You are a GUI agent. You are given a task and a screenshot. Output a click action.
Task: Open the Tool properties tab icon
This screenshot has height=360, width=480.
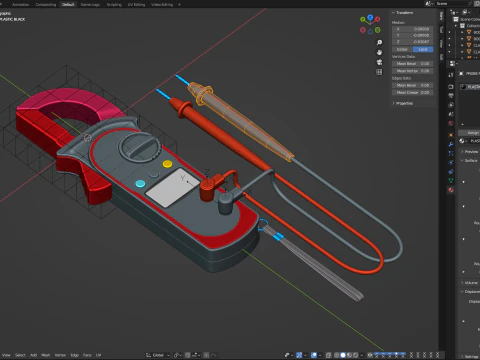pos(451,75)
